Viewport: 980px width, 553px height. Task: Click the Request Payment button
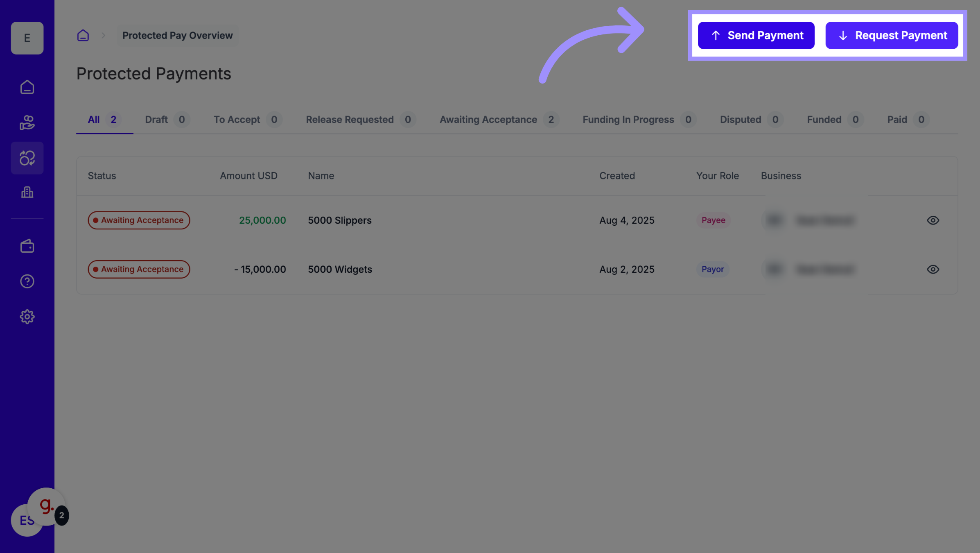tap(891, 36)
